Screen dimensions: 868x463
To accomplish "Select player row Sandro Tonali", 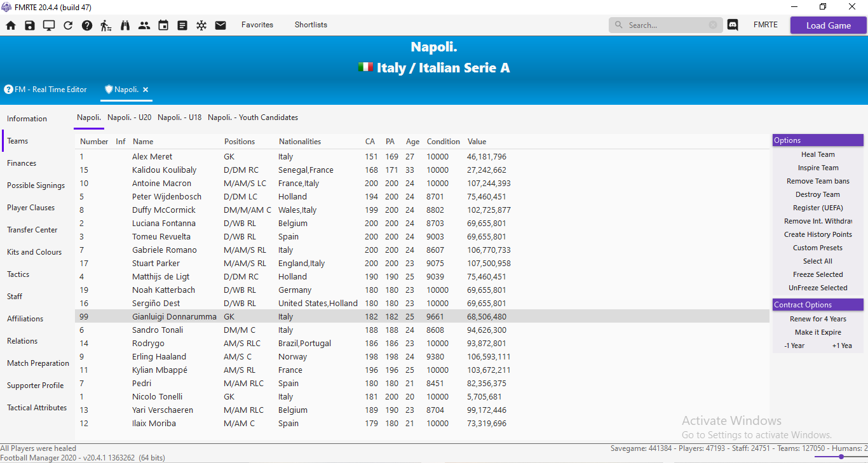I will click(x=422, y=330).
